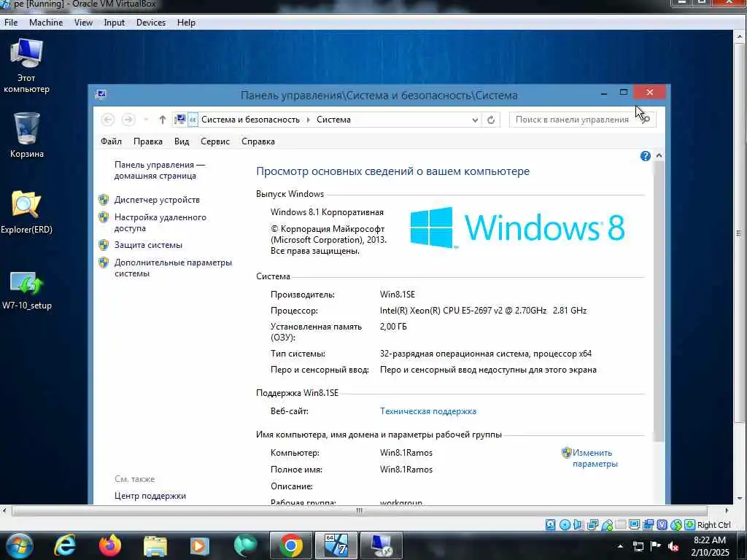Click the muted volume tray icon
The image size is (747, 560).
pos(673,546)
